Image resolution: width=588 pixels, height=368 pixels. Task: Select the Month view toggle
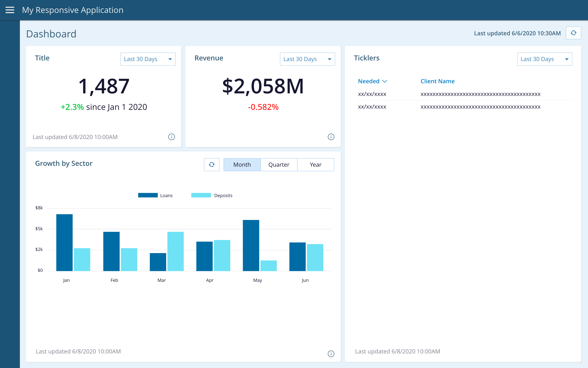click(x=242, y=165)
